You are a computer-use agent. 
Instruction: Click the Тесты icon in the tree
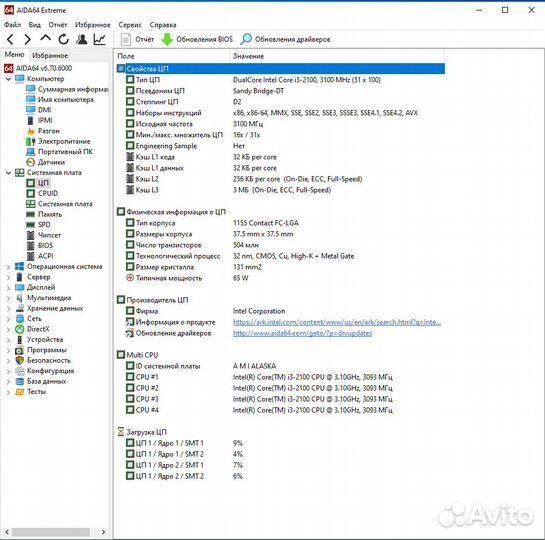point(20,392)
